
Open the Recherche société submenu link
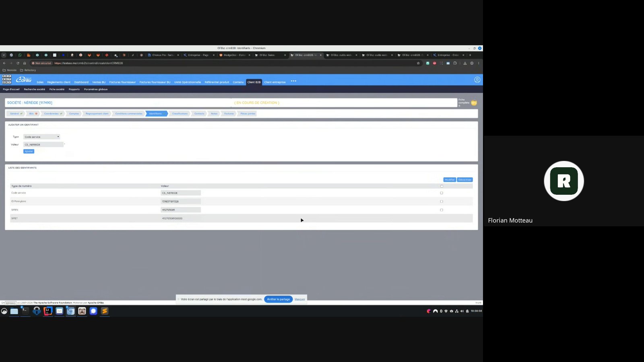34,89
